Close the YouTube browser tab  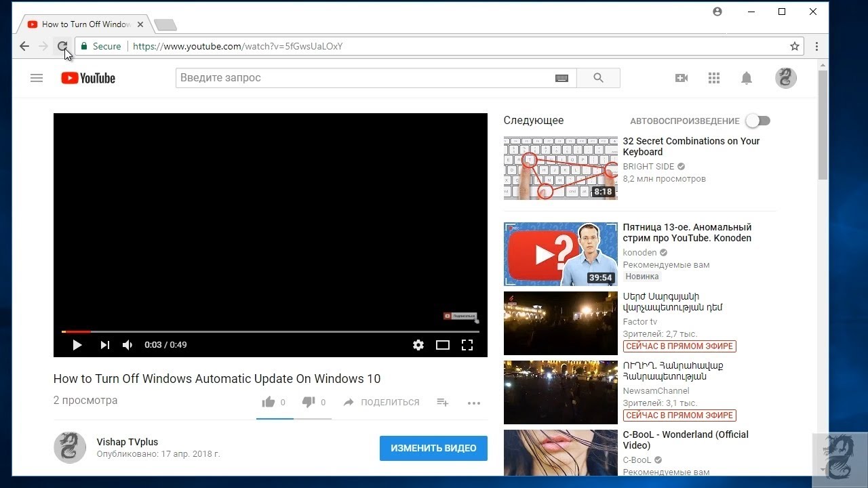(140, 24)
